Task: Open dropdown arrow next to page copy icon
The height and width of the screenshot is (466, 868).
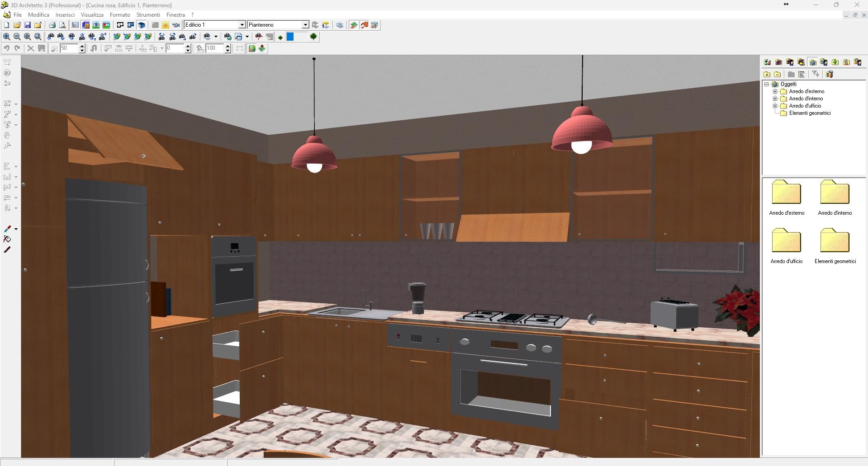Action: click(x=247, y=37)
